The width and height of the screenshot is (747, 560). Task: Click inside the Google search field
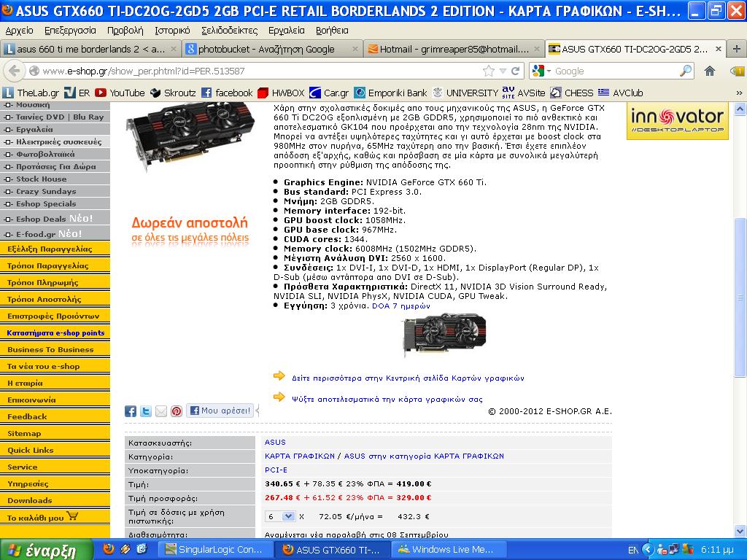(x=616, y=71)
